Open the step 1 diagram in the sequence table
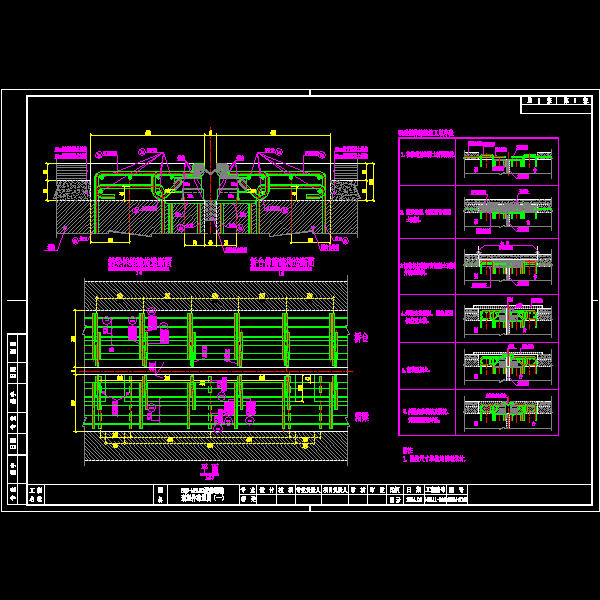 click(x=507, y=162)
